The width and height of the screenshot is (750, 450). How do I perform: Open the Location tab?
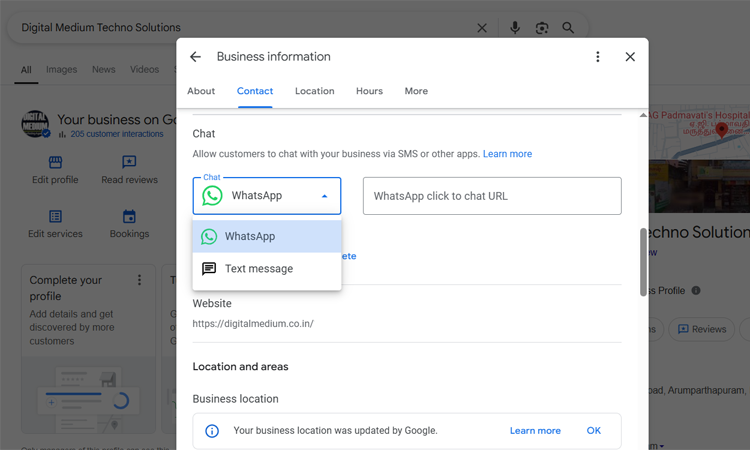tap(314, 91)
